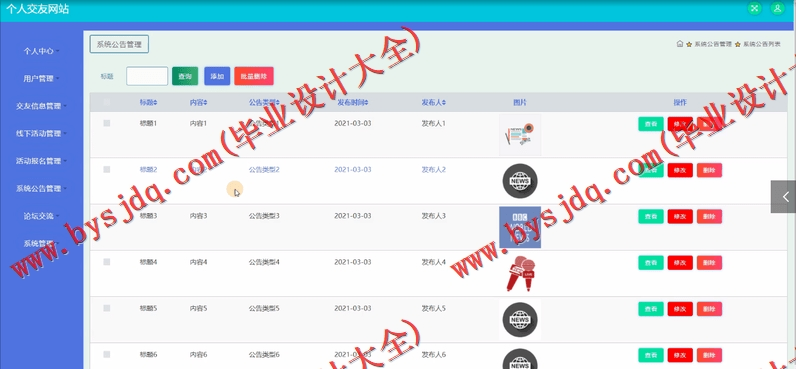Edit the 标题6 row with 修改
This screenshot has width=796, height=369.
(680, 355)
